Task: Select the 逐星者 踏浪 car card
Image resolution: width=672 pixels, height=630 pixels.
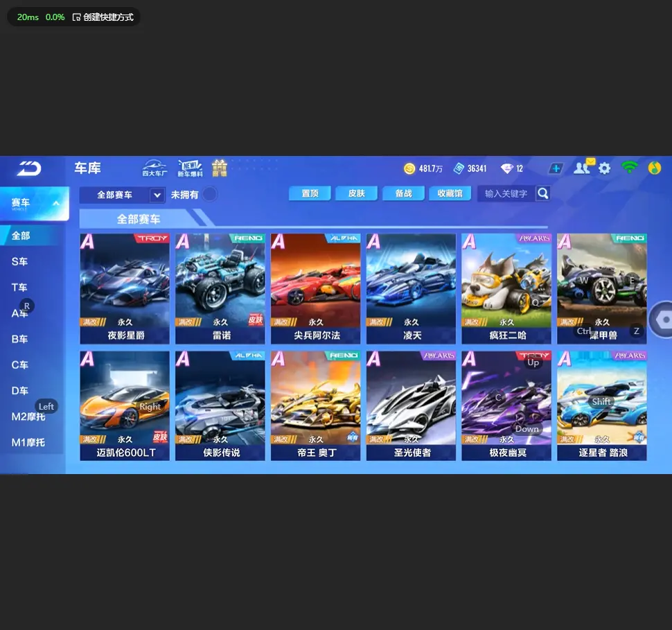Action: [x=602, y=405]
